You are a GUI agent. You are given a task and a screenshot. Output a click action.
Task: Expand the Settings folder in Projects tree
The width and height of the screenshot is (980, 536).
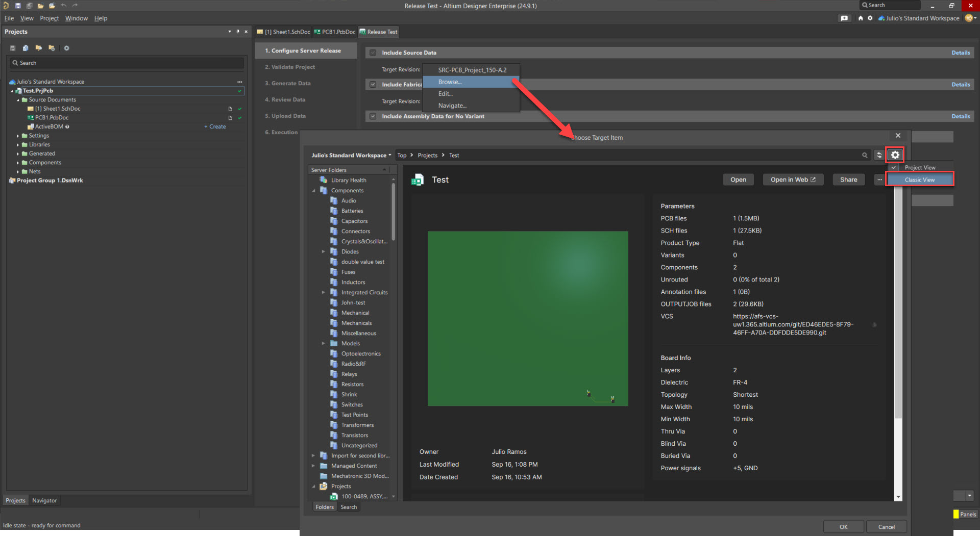tap(18, 136)
